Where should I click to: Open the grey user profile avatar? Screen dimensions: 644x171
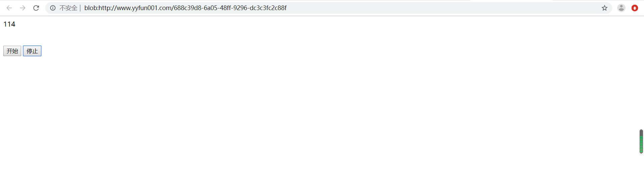(x=621, y=8)
